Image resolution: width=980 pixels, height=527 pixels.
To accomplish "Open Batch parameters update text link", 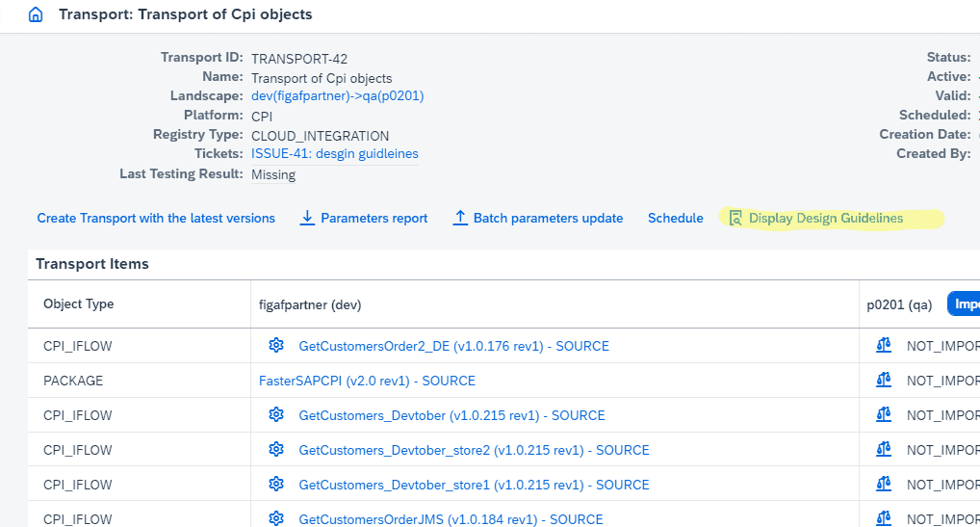I will (548, 218).
